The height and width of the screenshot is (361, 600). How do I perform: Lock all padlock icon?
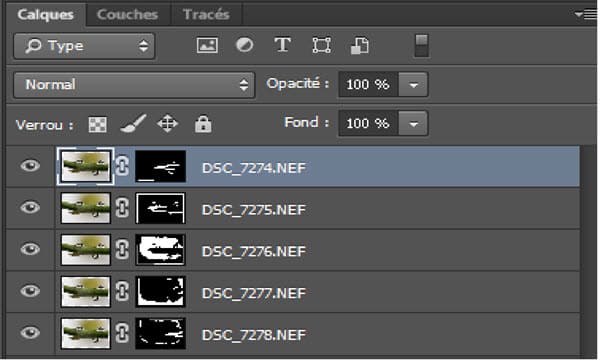[203, 124]
